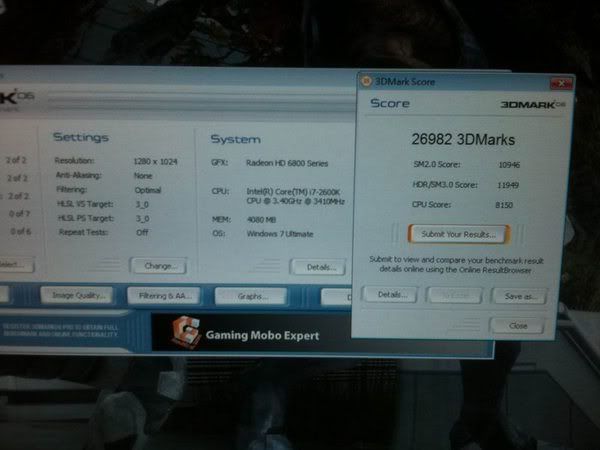
Task: Click the register 3DMark06 Pro notice text
Action: pyautogui.click(x=60, y=331)
